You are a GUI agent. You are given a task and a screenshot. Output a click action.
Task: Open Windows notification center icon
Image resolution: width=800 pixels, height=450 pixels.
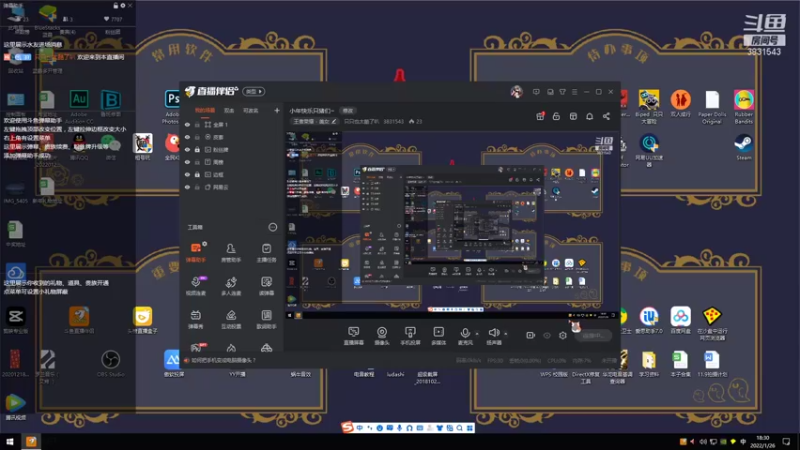tap(787, 442)
